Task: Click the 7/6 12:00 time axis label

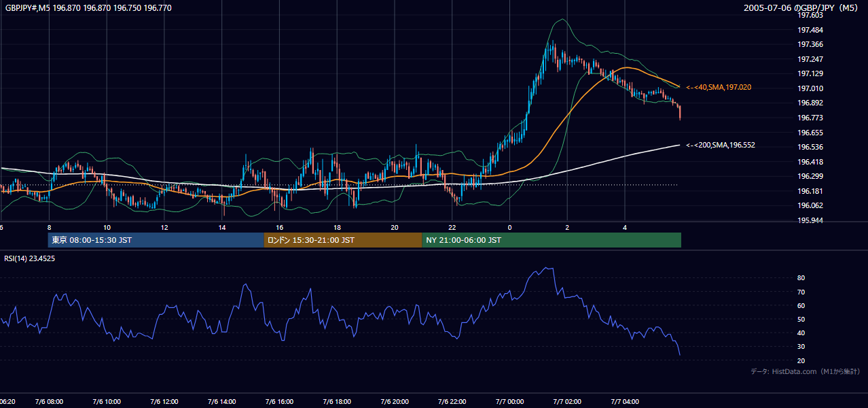Action: [164, 402]
